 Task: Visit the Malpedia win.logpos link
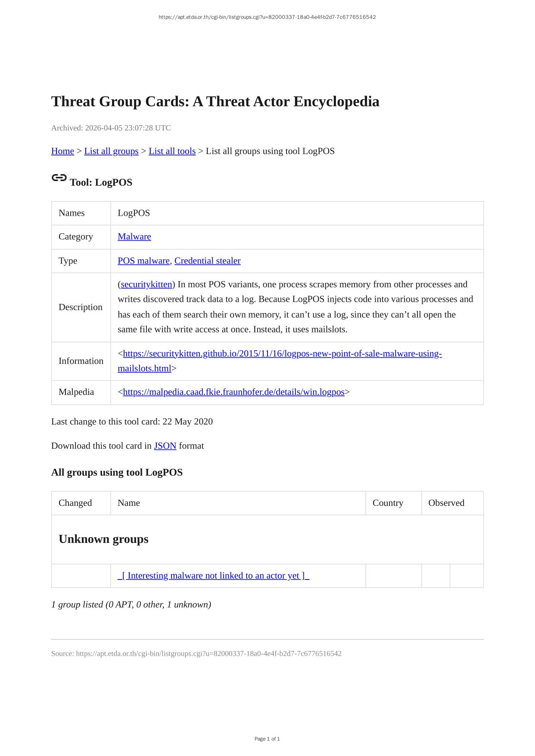[x=233, y=392]
